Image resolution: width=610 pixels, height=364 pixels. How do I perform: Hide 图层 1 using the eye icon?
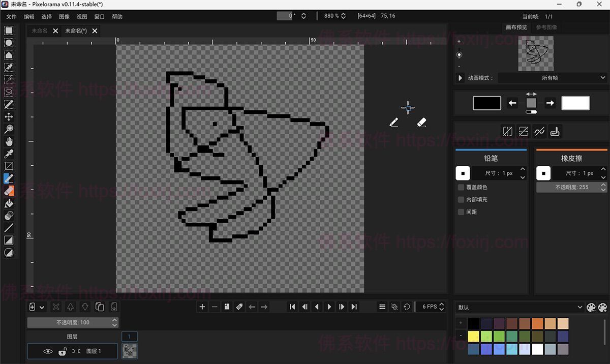tap(48, 351)
